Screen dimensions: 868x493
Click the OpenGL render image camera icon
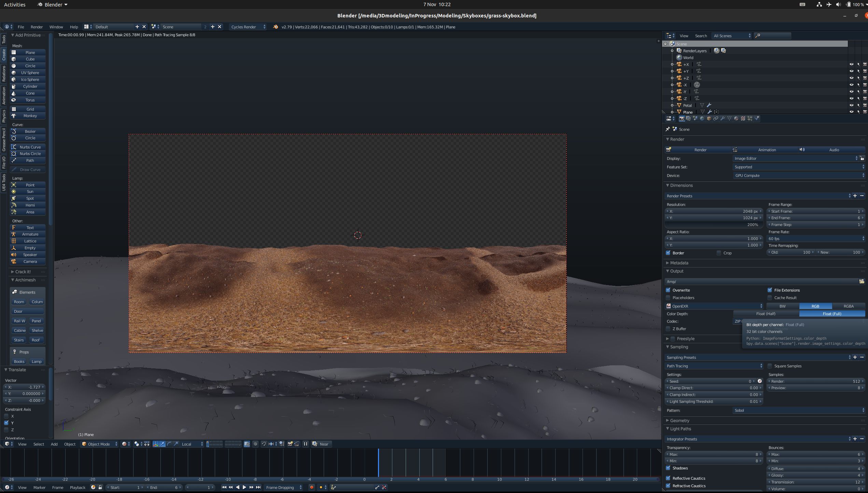point(290,444)
